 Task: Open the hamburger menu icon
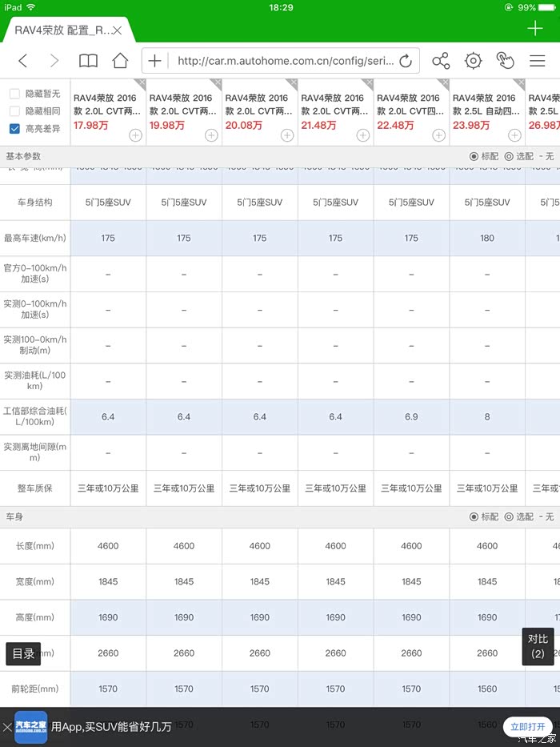click(x=537, y=61)
